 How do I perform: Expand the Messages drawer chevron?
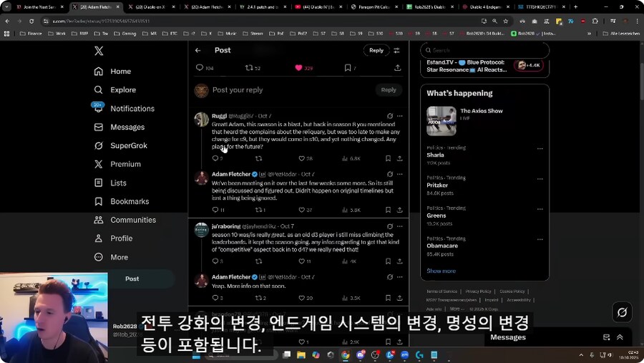click(x=620, y=337)
